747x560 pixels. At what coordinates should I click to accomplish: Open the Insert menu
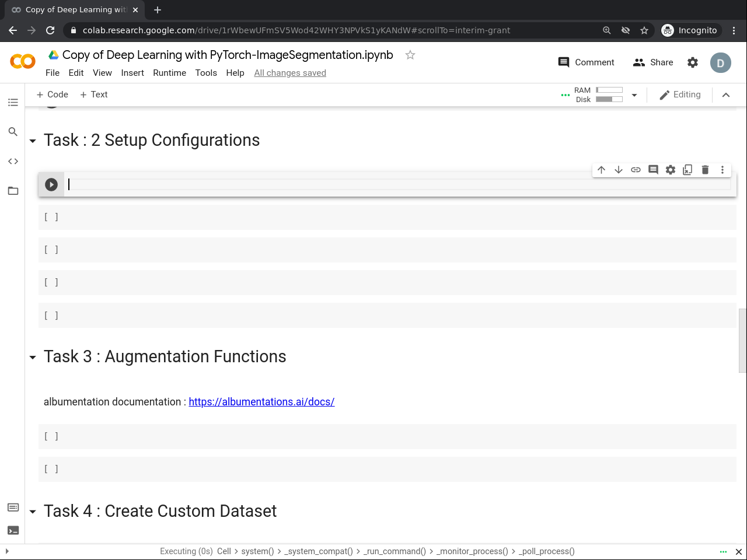132,73
